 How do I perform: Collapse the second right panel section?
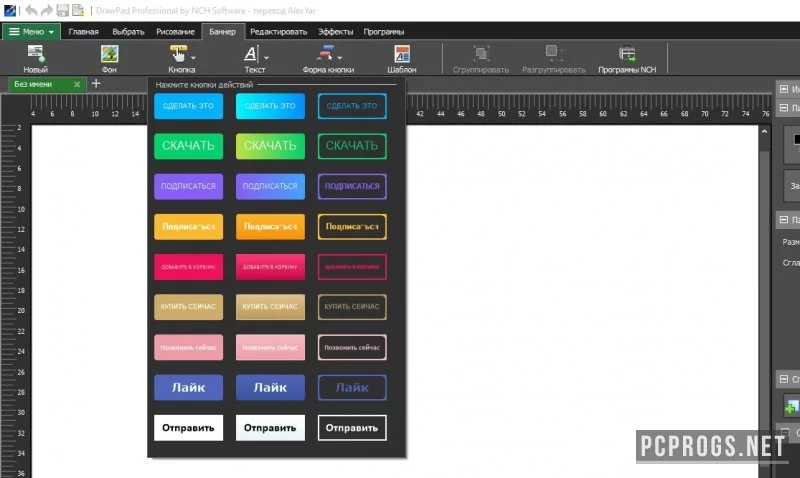tap(784, 108)
